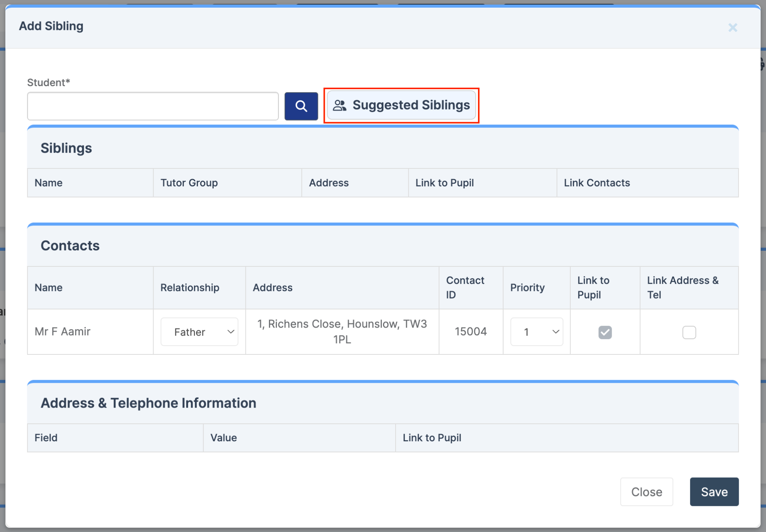
Task: Click the Contact ID column header
Action: [465, 287]
